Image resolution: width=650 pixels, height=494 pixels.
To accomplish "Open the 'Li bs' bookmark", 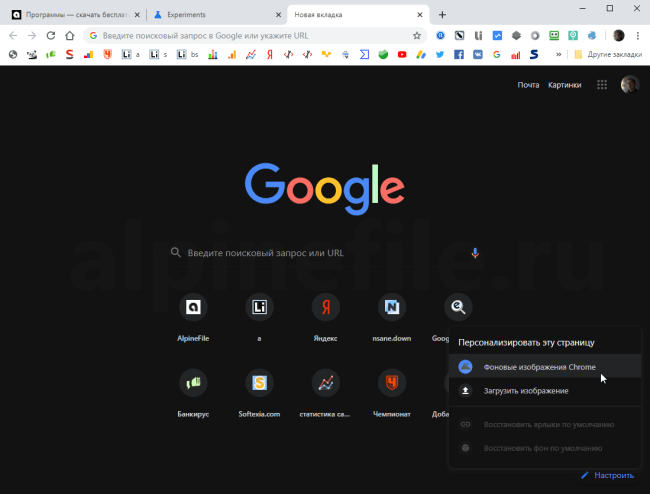I will [x=187, y=54].
